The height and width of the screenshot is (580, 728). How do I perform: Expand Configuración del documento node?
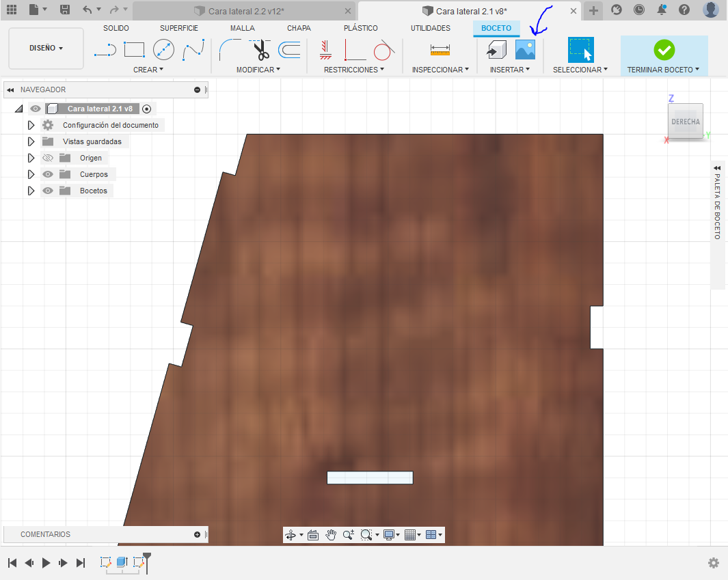tap(31, 125)
